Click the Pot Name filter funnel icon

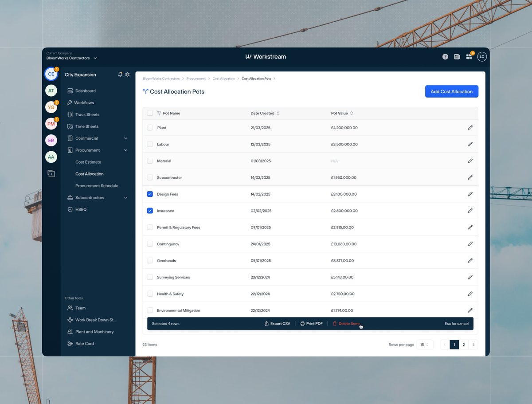pos(159,113)
